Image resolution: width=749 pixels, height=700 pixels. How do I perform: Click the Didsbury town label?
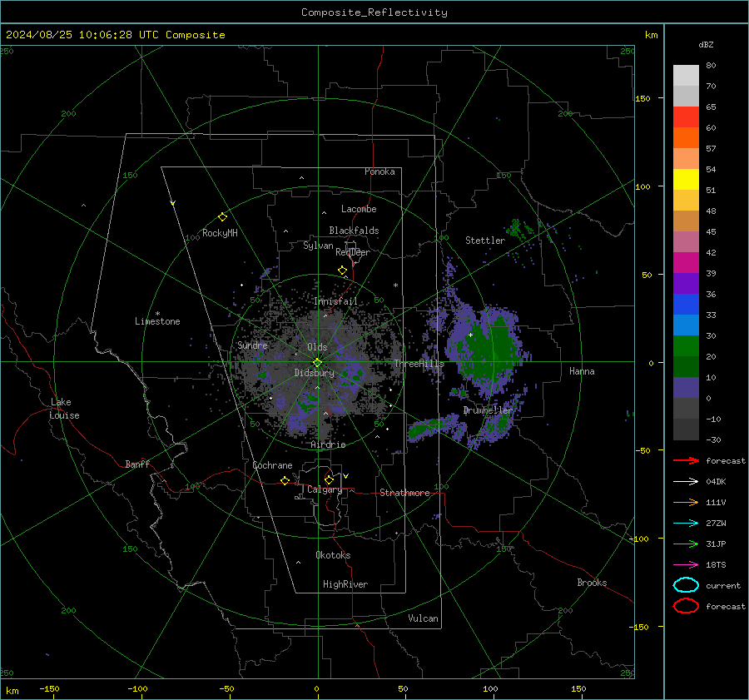[314, 373]
